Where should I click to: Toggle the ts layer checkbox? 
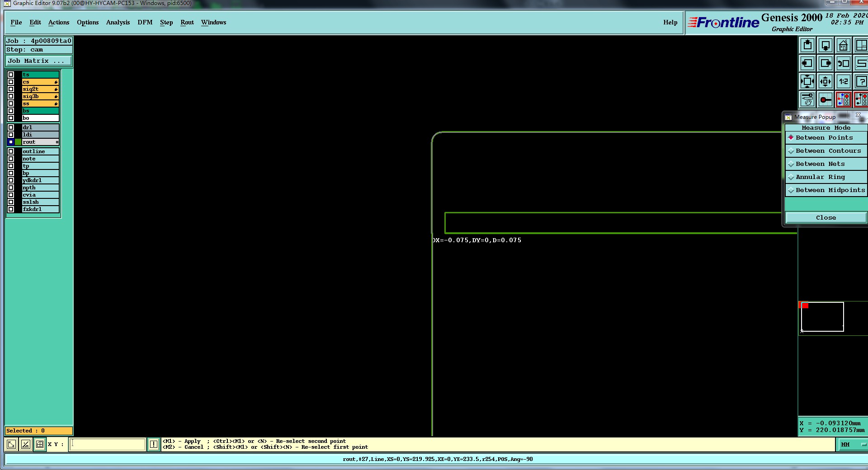(11, 75)
